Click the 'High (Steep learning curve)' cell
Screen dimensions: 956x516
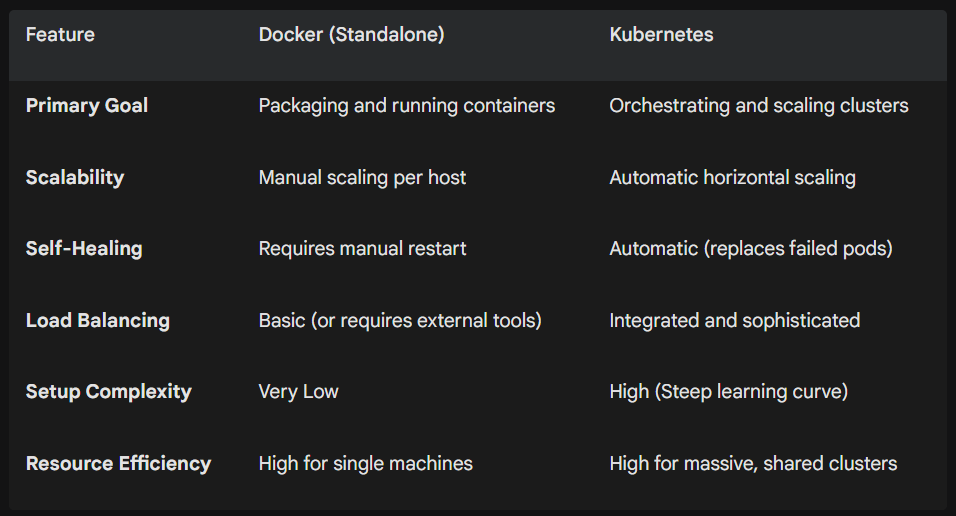pyautogui.click(x=728, y=392)
